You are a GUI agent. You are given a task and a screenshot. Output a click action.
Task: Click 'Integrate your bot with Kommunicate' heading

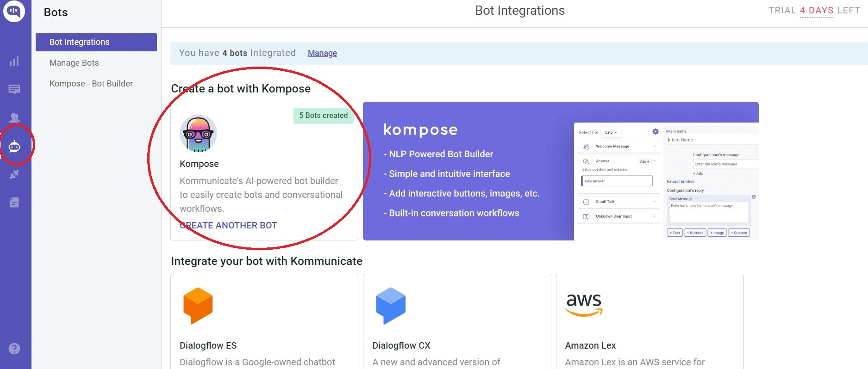pyautogui.click(x=267, y=261)
